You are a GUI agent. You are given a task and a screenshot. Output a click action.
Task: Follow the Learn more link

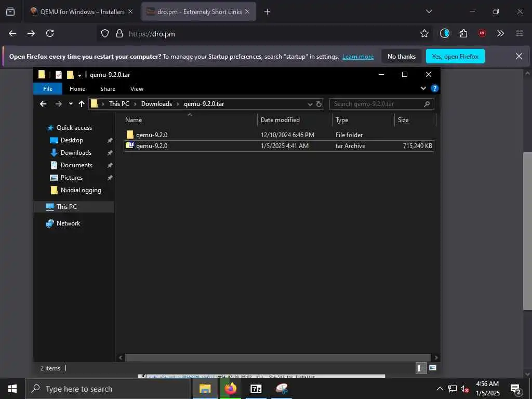coord(357,57)
